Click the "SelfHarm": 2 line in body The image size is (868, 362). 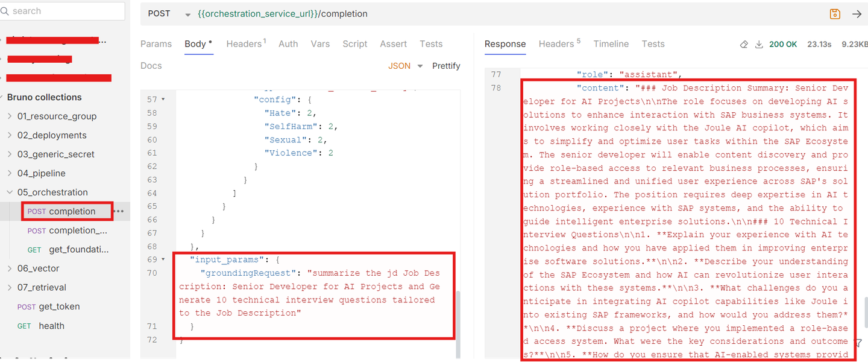pos(301,126)
